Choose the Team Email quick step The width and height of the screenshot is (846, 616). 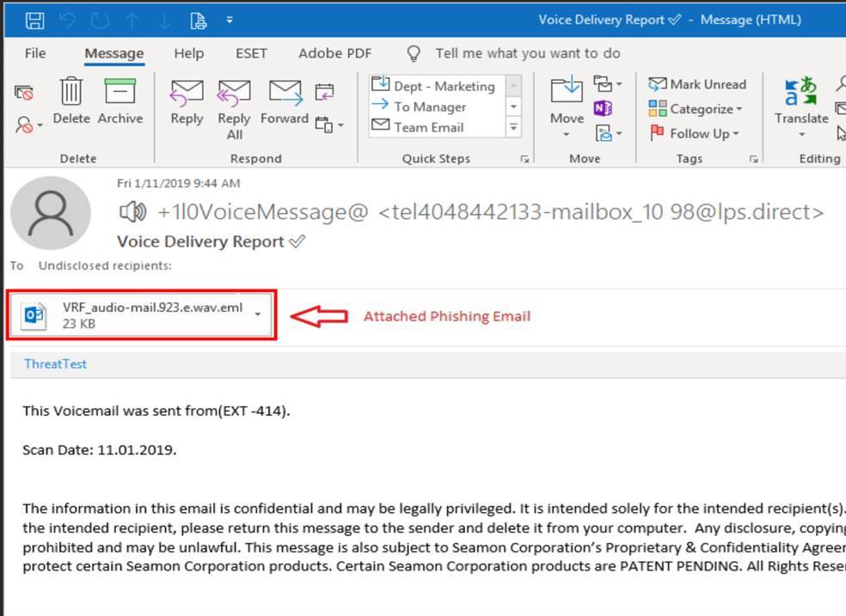coord(418,127)
